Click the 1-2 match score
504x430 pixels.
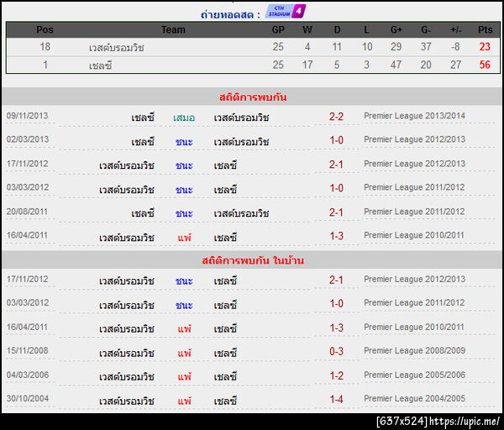pos(337,375)
